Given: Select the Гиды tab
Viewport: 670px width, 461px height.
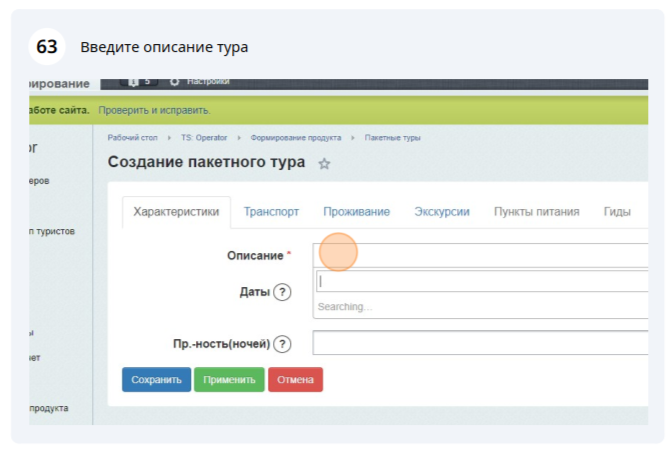Looking at the screenshot, I should 617,212.
